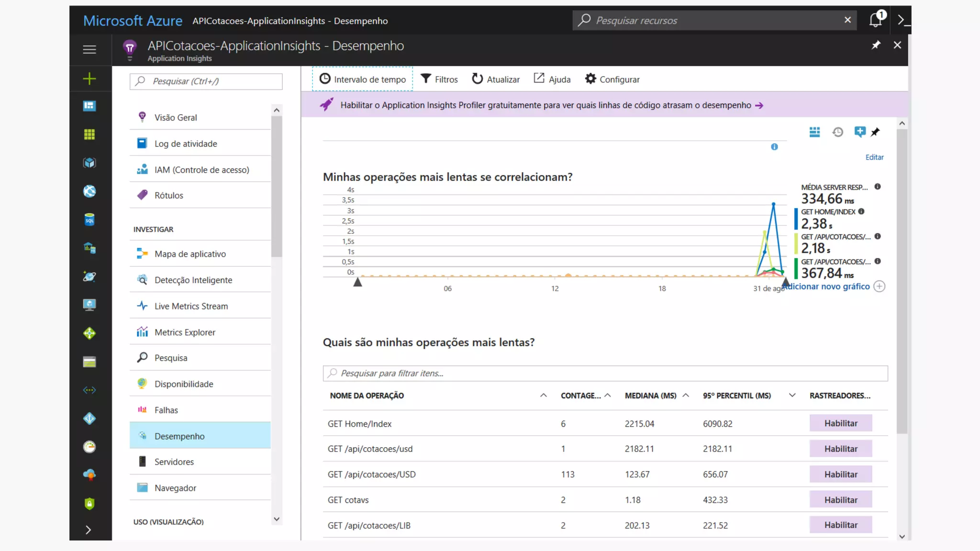Sort by Contagem column arrow
Viewport: 980px width, 551px height.
coord(608,395)
